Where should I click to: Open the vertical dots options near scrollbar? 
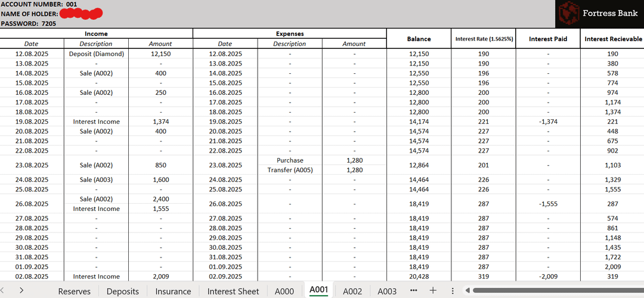tap(453, 290)
